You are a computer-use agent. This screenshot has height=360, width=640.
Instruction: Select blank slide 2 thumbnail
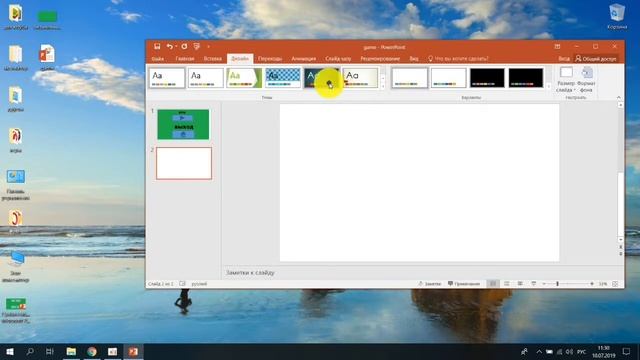pyautogui.click(x=184, y=163)
